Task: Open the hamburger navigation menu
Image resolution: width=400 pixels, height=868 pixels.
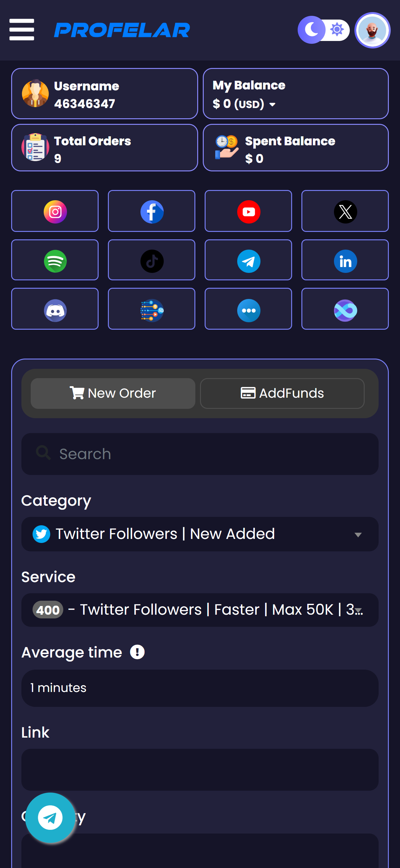Action: coord(22,30)
